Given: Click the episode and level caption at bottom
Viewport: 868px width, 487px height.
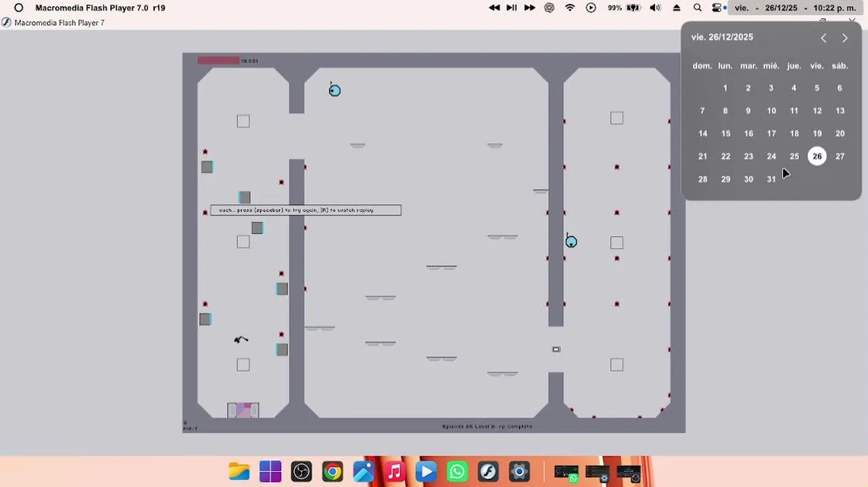Looking at the screenshot, I should click(x=487, y=427).
